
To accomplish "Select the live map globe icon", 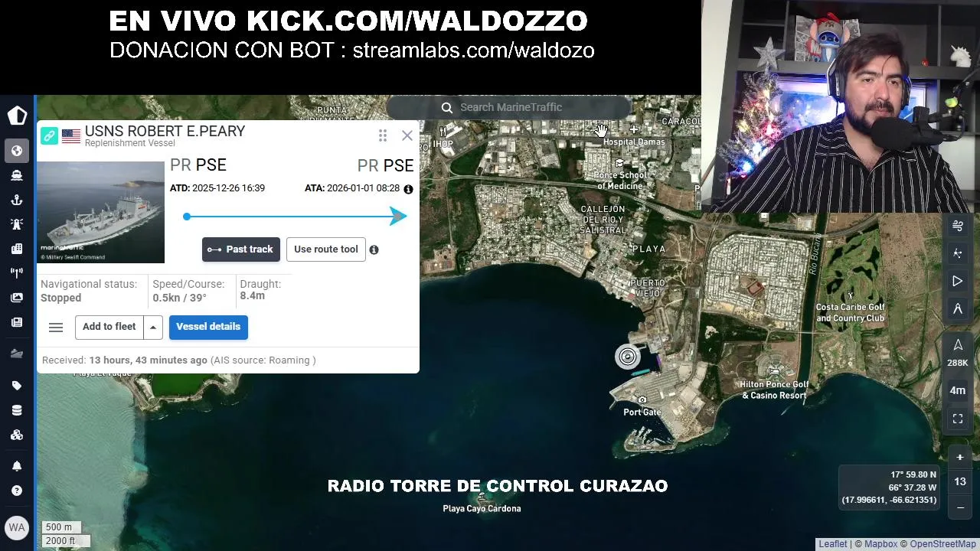I will pos(17,151).
